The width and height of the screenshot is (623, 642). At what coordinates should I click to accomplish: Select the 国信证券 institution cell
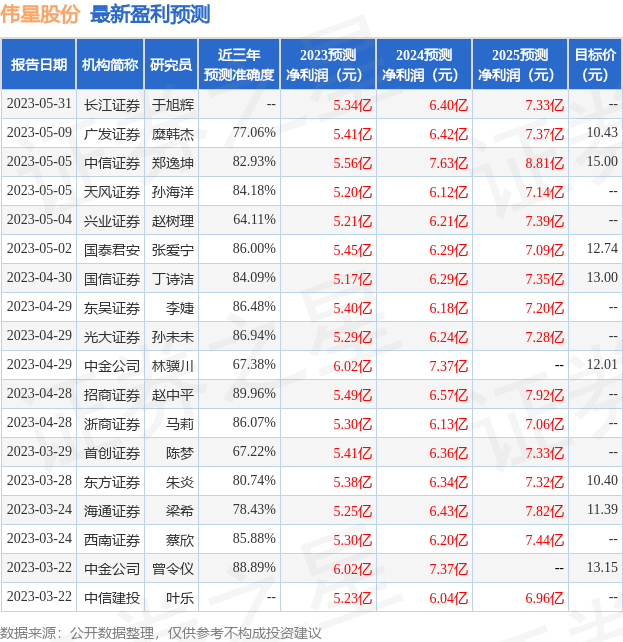click(112, 280)
